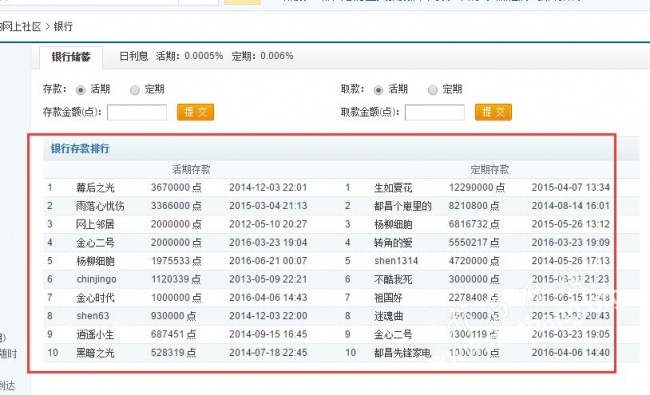This screenshot has height=395, width=650.
Task: Click the 1120339 点 amount
Action: coord(176,279)
